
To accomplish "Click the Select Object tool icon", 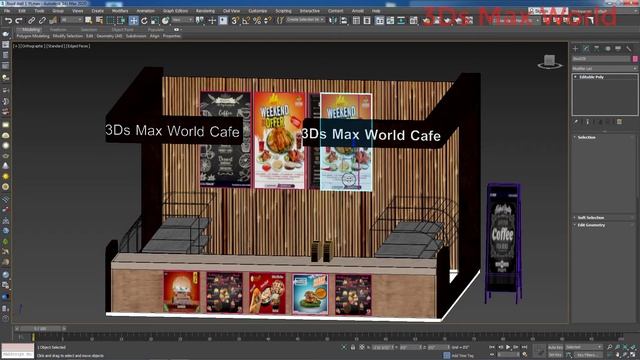I will [89, 20].
